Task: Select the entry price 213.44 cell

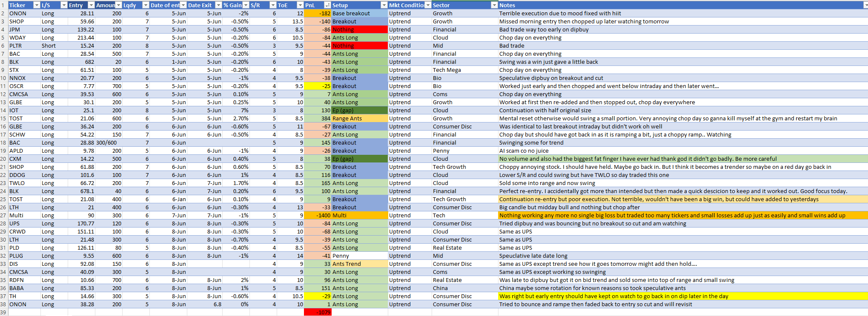Action: [x=81, y=37]
